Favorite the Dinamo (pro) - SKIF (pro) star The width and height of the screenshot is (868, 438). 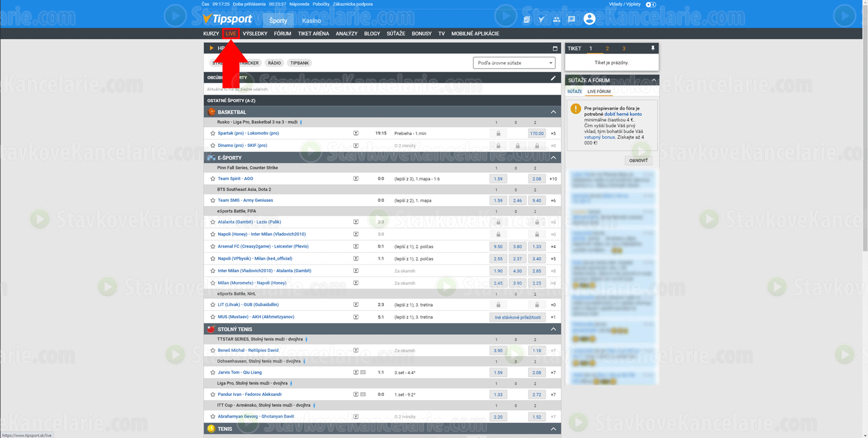(213, 145)
